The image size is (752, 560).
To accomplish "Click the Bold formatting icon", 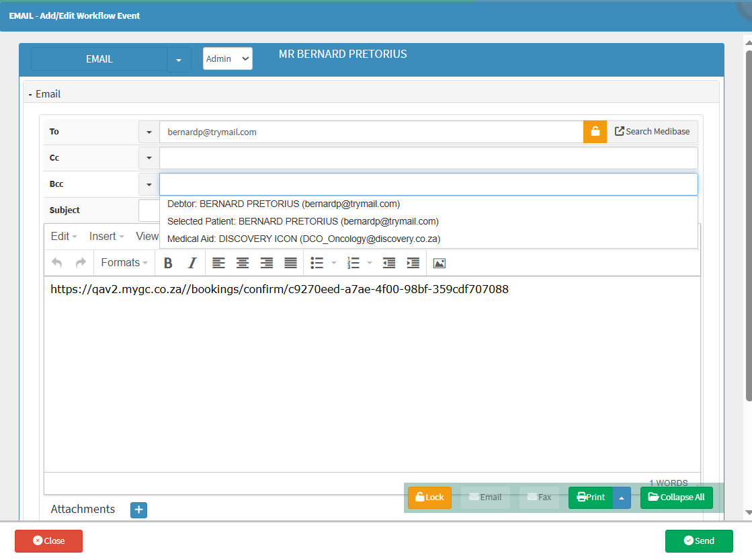I will (168, 263).
